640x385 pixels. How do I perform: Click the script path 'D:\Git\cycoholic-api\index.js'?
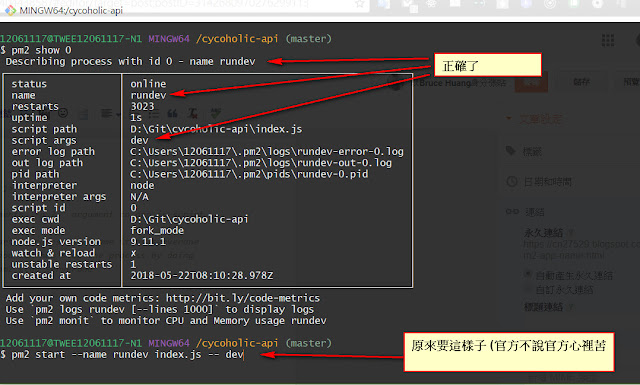pyautogui.click(x=216, y=129)
